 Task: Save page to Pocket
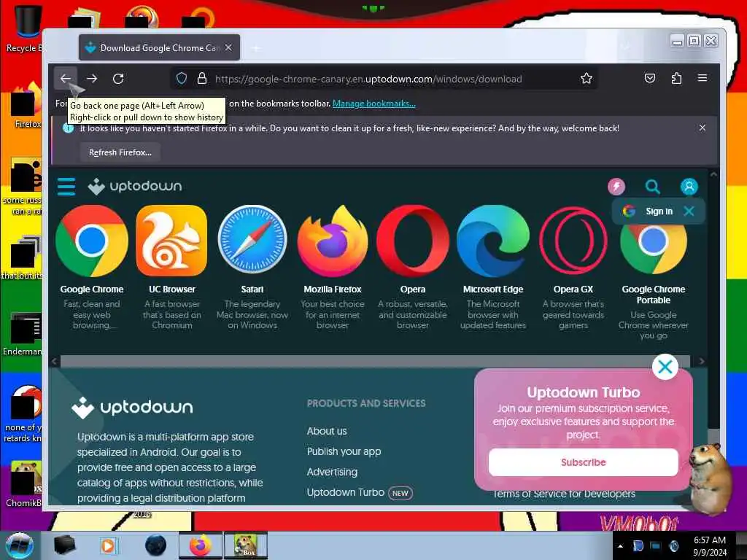click(650, 78)
